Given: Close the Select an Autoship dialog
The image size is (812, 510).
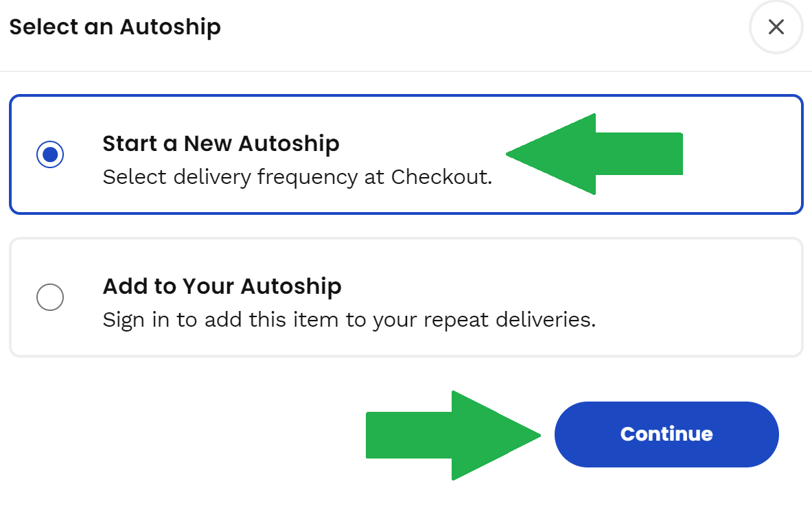Looking at the screenshot, I should [x=776, y=27].
